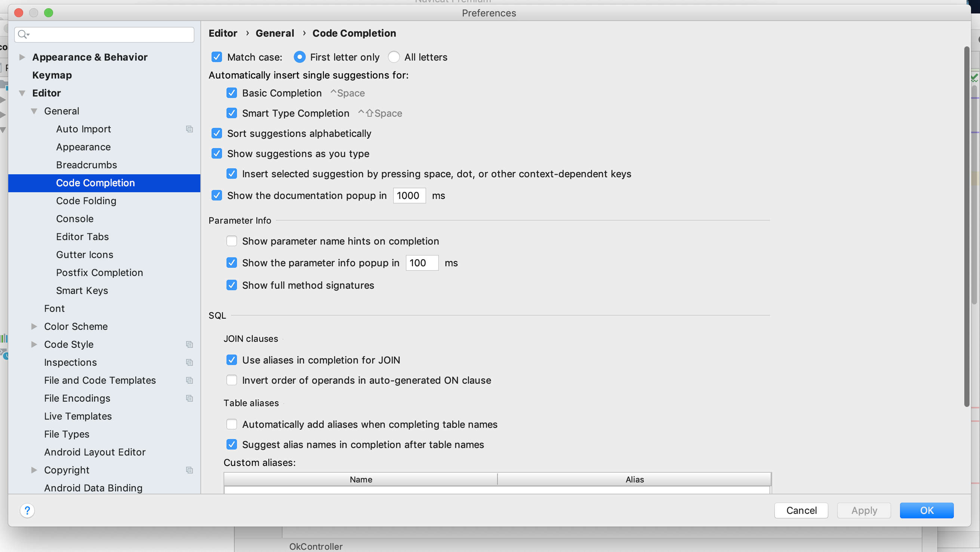Click the OK button
The height and width of the screenshot is (552, 980).
(x=926, y=510)
